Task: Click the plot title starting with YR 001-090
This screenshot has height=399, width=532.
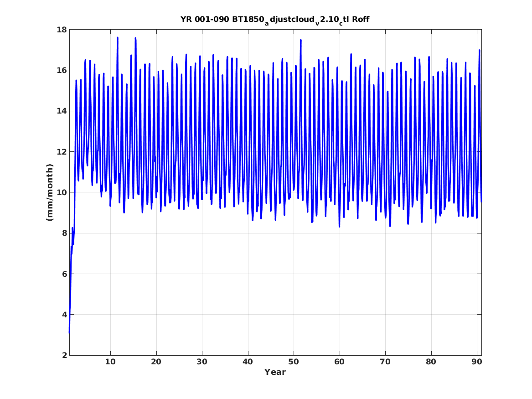Action: tap(275, 20)
